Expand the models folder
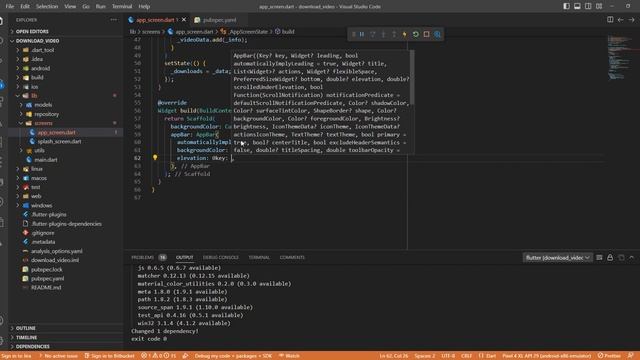 click(x=65, y=105)
